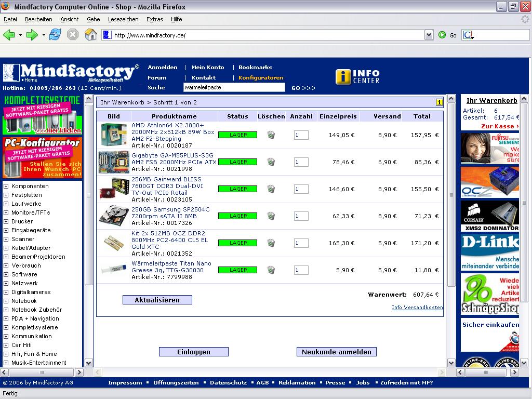Click the cart frame vertical scrollbar thumb
Screen dimensions: 532x399
(x=451, y=195)
